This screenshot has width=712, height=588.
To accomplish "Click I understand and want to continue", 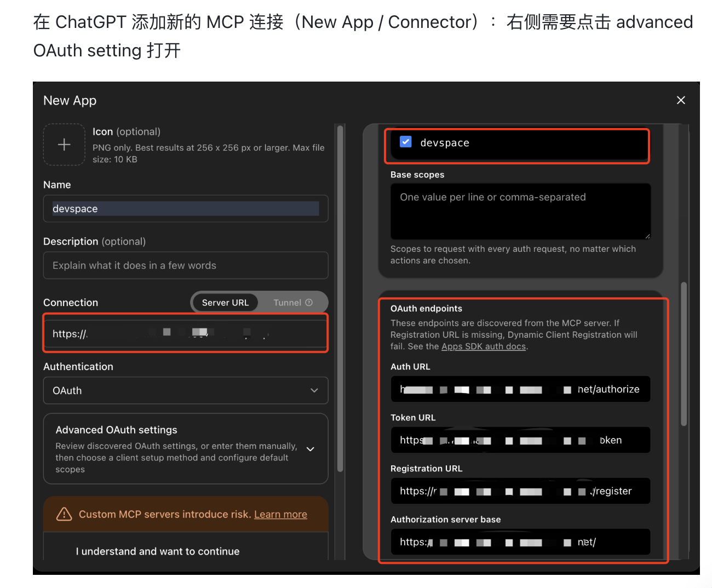I will [x=158, y=551].
